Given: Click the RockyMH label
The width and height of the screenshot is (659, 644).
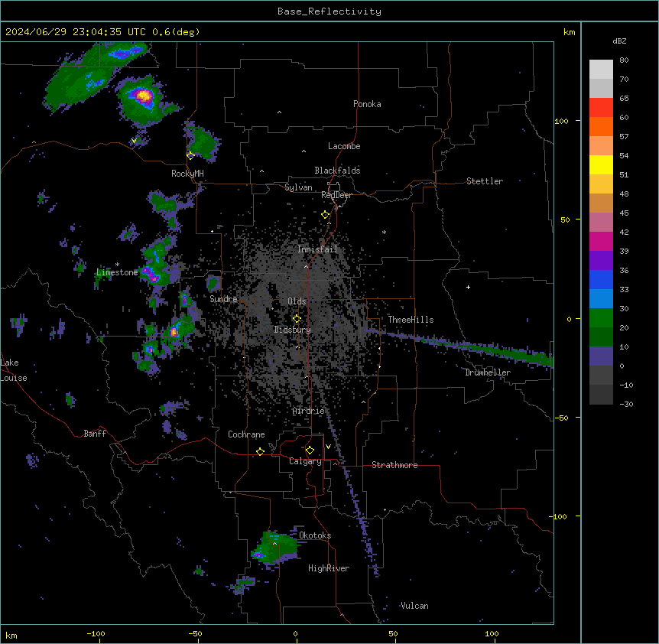Looking at the screenshot, I should [187, 174].
